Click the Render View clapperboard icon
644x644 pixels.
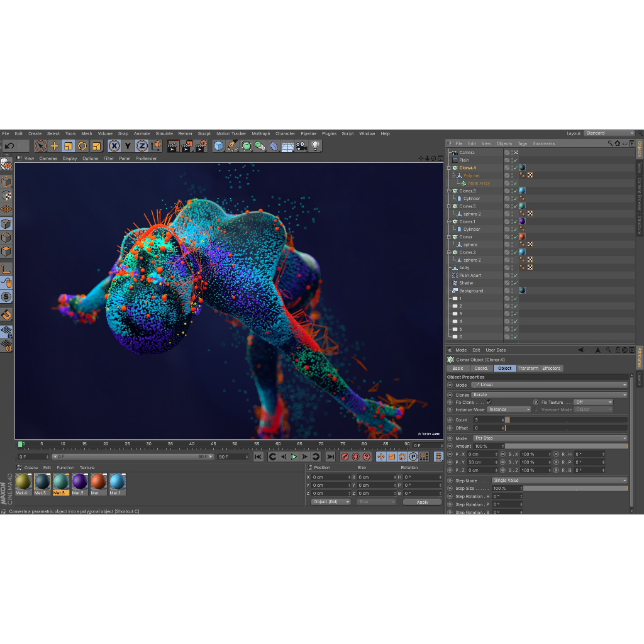click(173, 146)
